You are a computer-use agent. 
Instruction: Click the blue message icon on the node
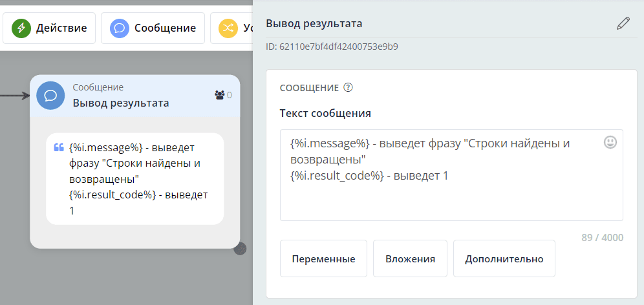click(50, 96)
